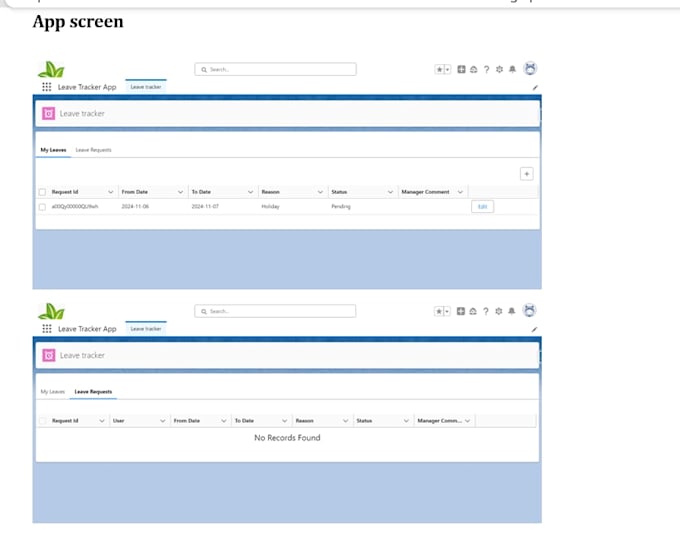This screenshot has width=680, height=535.
Task: Open To Date column menu in My Leaves
Action: [x=250, y=192]
